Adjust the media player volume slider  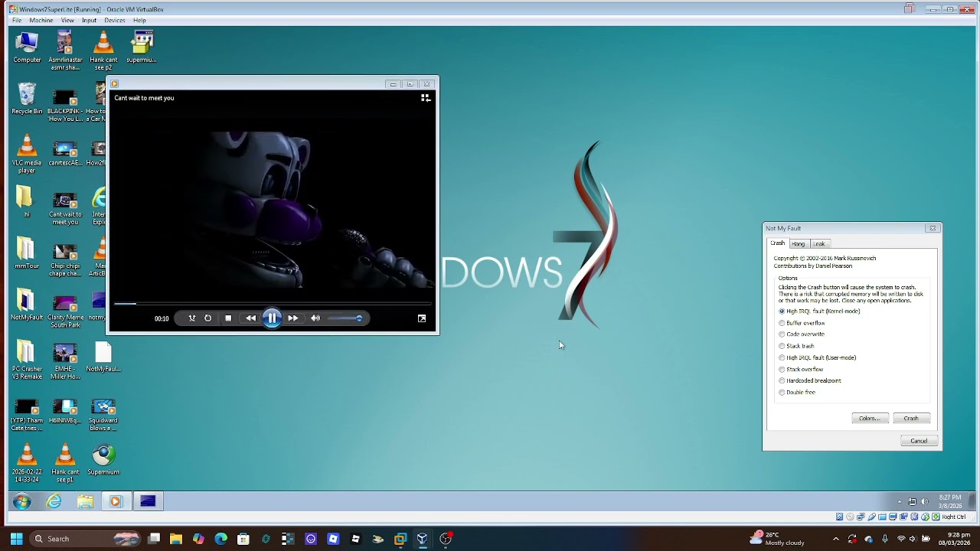(345, 318)
